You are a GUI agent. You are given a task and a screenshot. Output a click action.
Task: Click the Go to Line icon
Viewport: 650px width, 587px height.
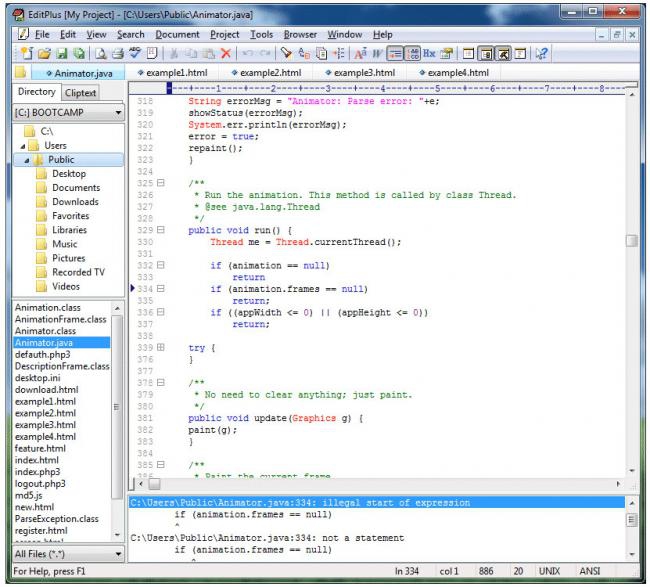point(339,53)
